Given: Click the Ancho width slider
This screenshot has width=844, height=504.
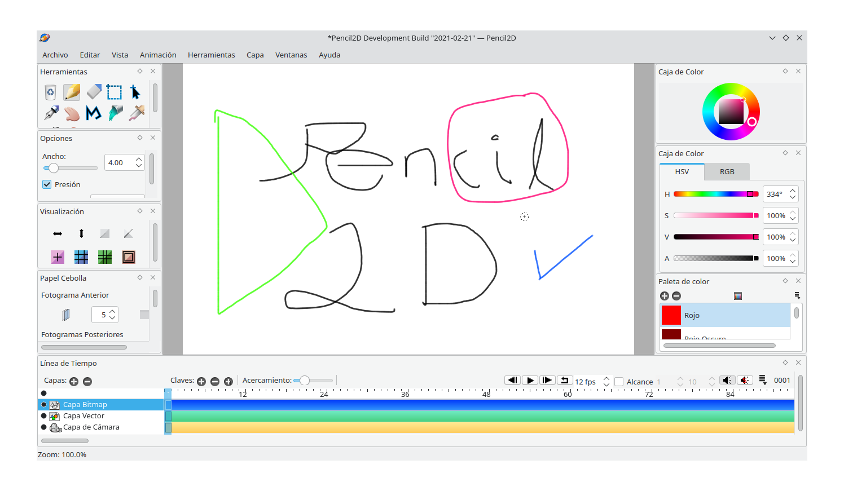Looking at the screenshot, I should click(71, 168).
